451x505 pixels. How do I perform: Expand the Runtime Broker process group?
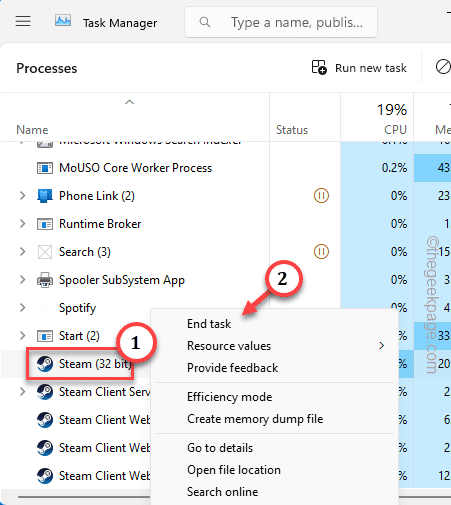(x=22, y=224)
